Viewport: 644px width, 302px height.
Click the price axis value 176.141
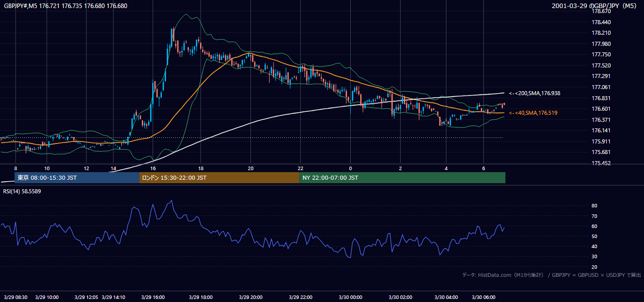601,131
